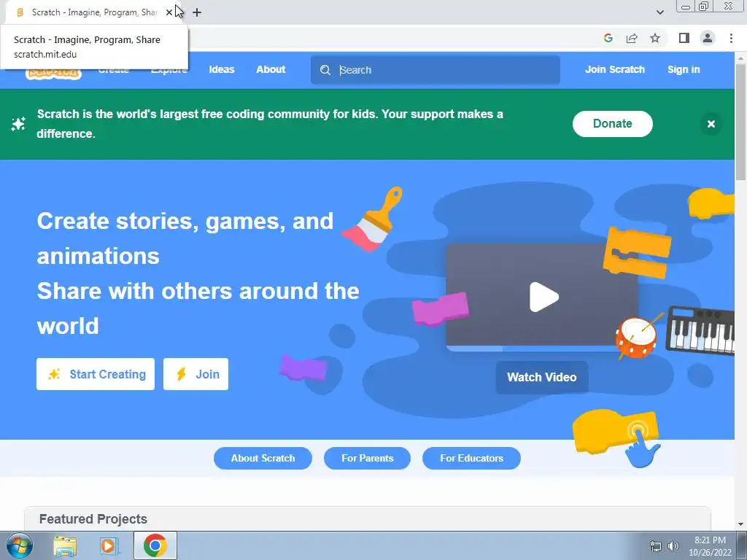Click the page vertical scrollbar thumb
This screenshot has width=747, height=560.
[740, 122]
